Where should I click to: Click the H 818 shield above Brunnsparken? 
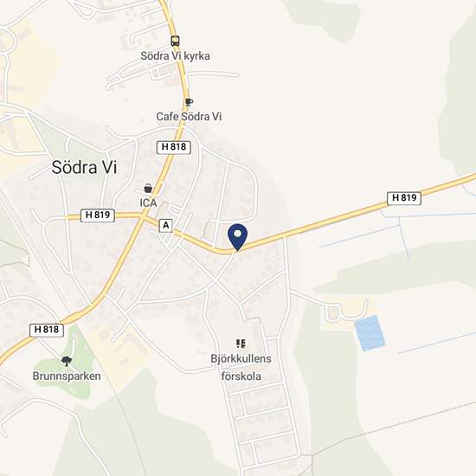[x=47, y=330]
